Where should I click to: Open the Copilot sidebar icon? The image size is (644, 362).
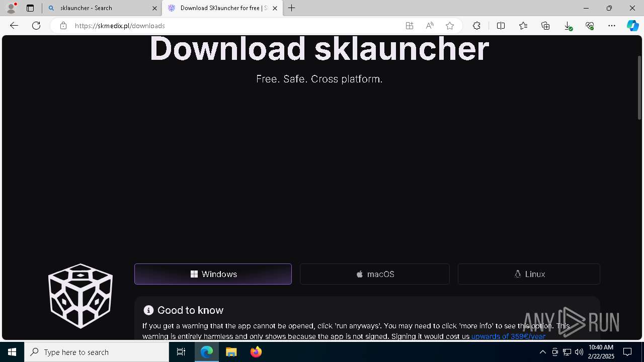632,26
